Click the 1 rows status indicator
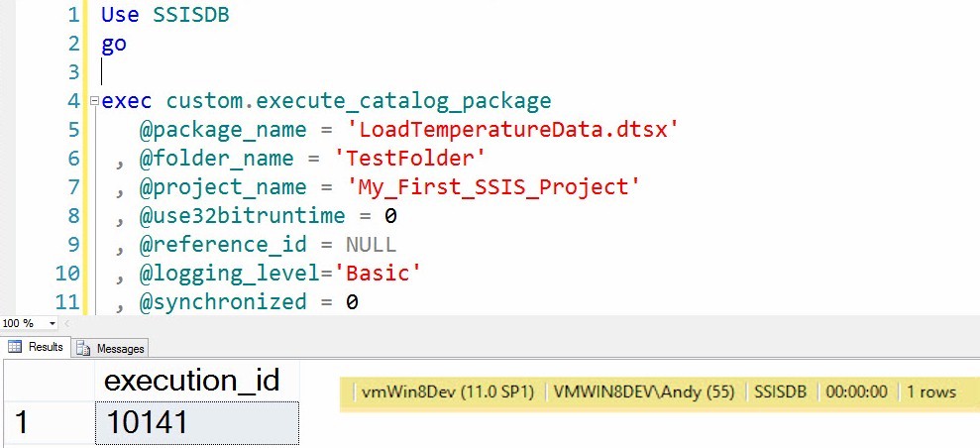 pyautogui.click(x=931, y=392)
